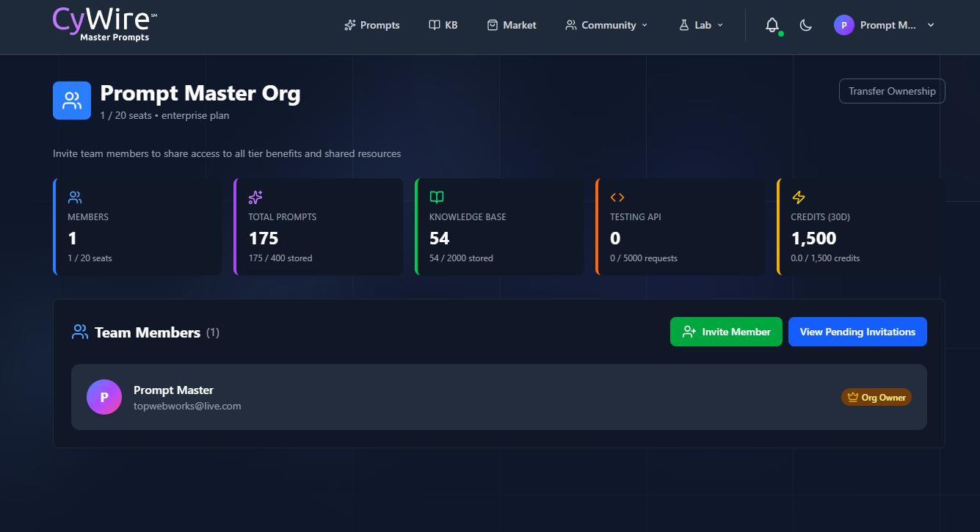Click the CREDITS (30D) card label
The height and width of the screenshot is (532, 980).
pyautogui.click(x=821, y=217)
